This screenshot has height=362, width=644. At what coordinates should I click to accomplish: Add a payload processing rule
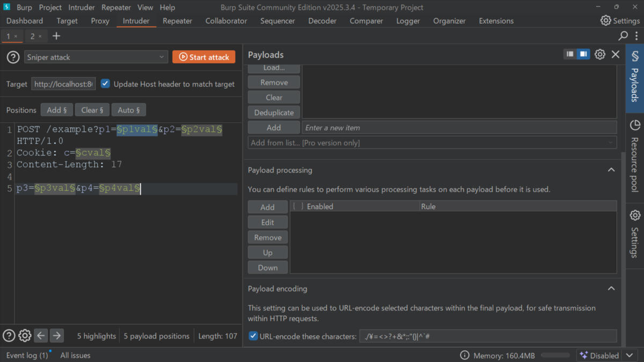click(267, 207)
